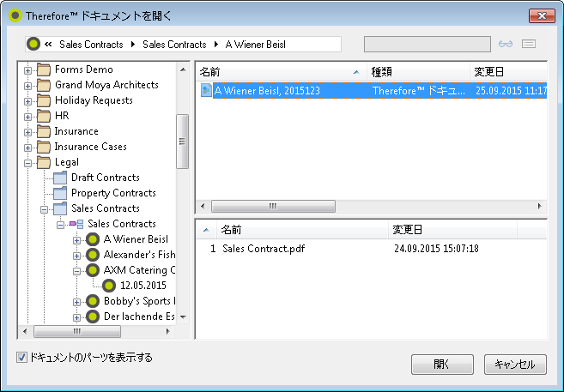Image resolution: width=564 pixels, height=392 pixels.
Task: Select Property Contracts in the tree
Action: click(113, 193)
